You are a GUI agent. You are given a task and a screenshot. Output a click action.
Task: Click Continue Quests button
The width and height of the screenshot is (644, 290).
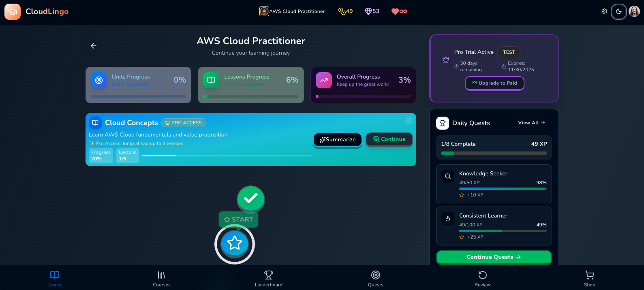click(x=494, y=257)
